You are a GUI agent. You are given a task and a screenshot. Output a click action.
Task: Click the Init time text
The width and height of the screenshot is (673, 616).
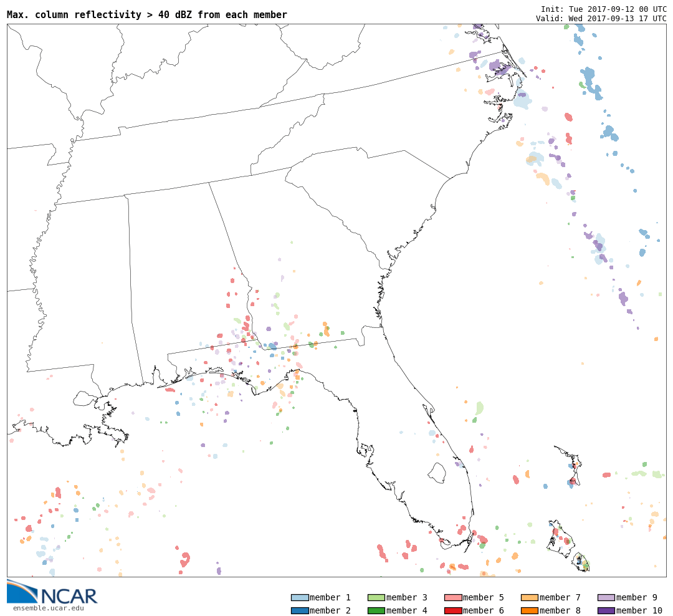point(603,9)
